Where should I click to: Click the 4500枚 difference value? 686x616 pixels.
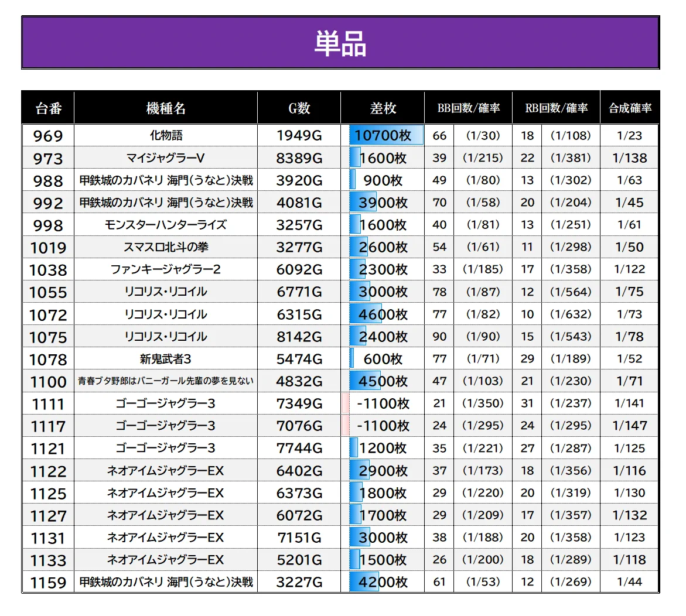[x=383, y=381]
